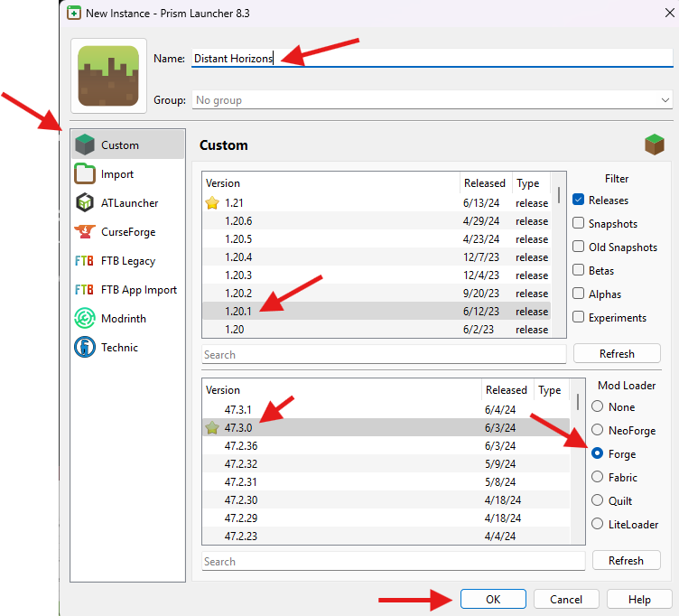Switch to the Modrinth page
The width and height of the screenshot is (679, 616).
tap(127, 319)
